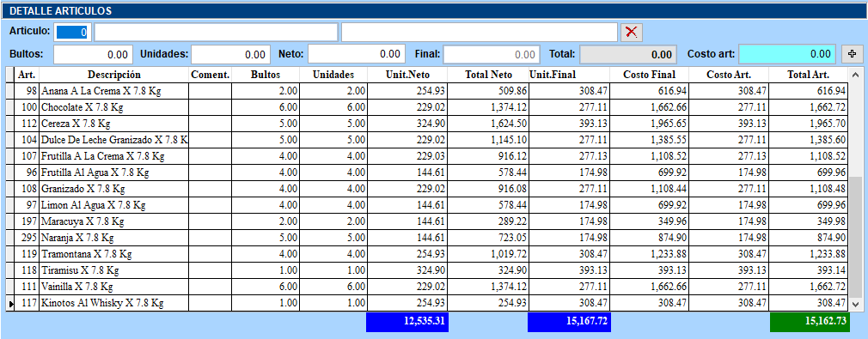Click the red X clear article icon
The width and height of the screenshot is (868, 339).
631,32
